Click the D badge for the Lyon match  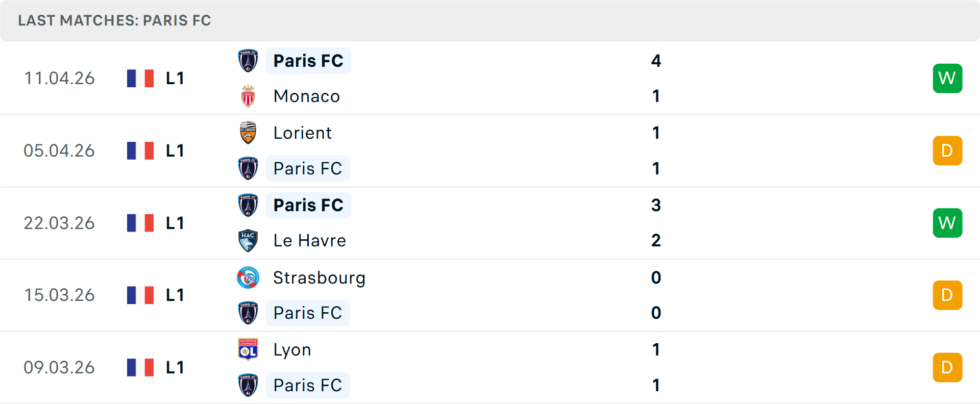pyautogui.click(x=947, y=367)
